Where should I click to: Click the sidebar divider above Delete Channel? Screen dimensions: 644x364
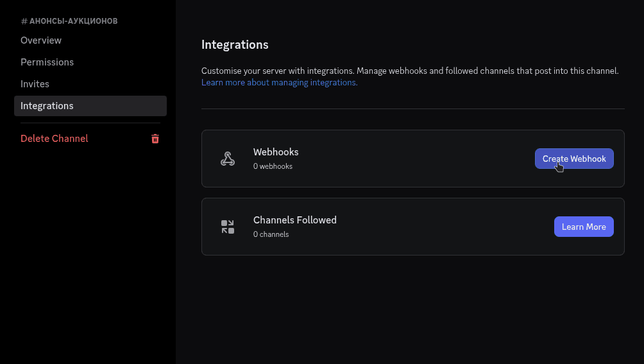(x=90, y=123)
